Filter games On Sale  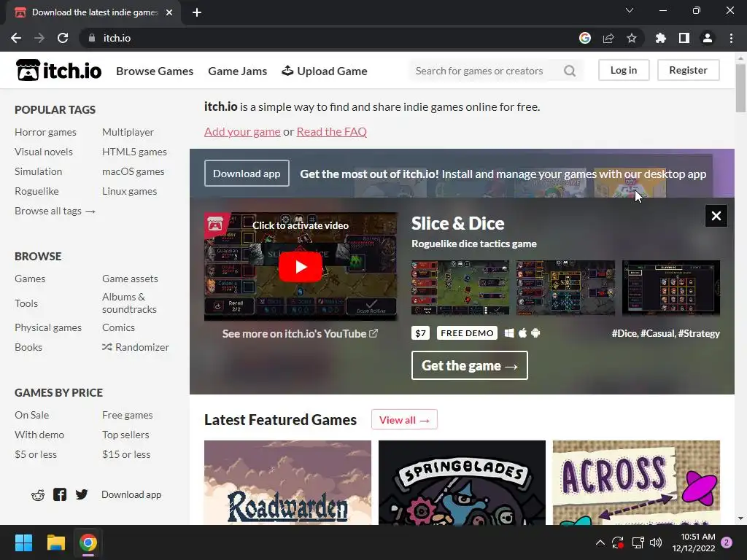32,415
